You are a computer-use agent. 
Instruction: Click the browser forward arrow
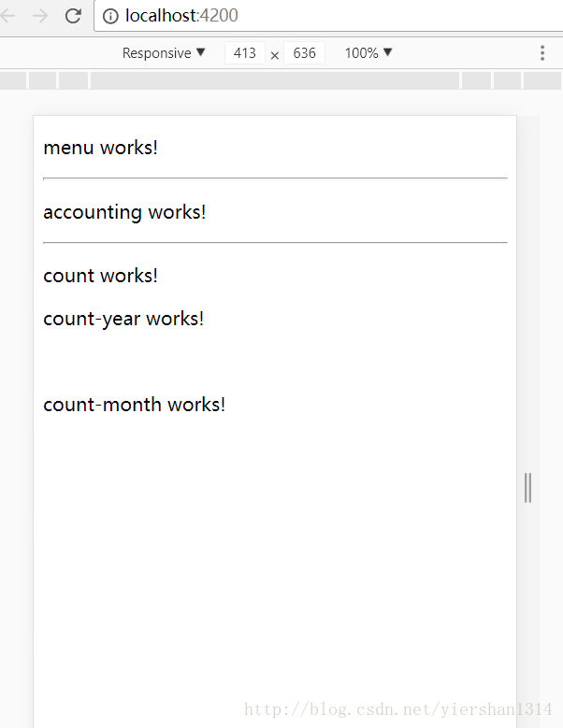40,16
